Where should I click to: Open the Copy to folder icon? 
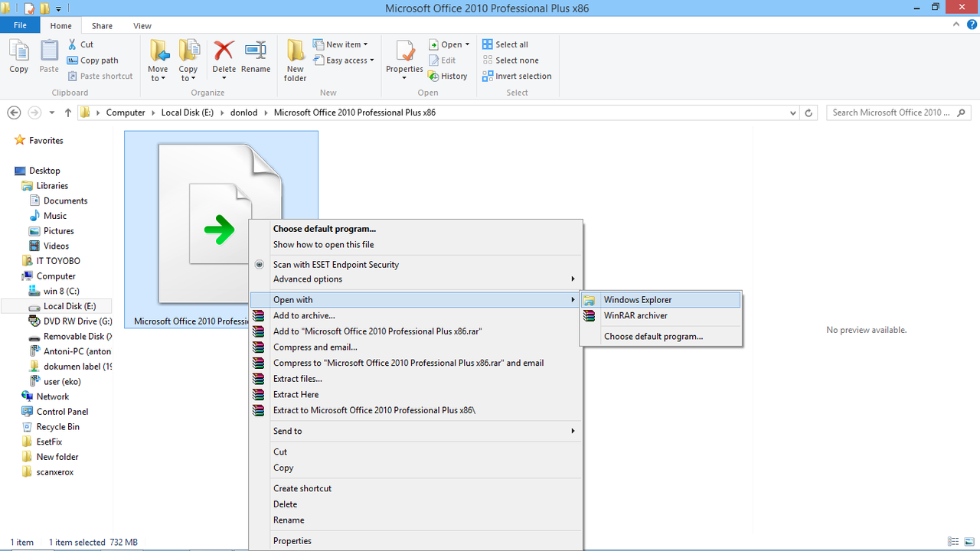tap(188, 51)
